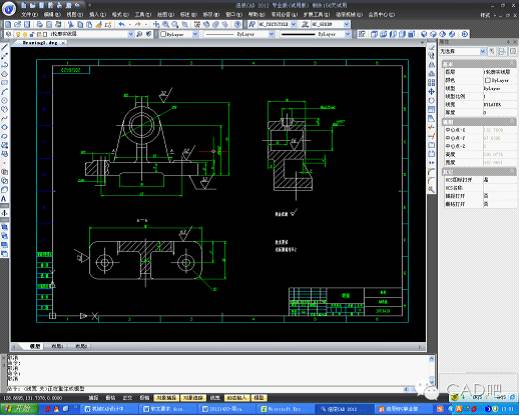Collapse the top section of the Properties panel
520x416 pixels.
click(x=512, y=64)
